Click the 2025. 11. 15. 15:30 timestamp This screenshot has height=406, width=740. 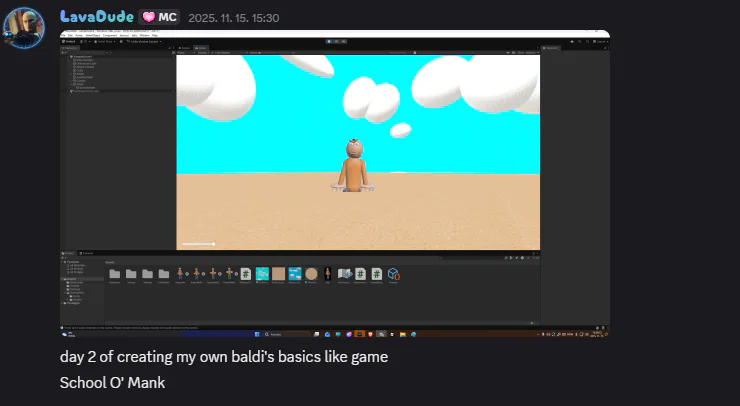(x=234, y=18)
